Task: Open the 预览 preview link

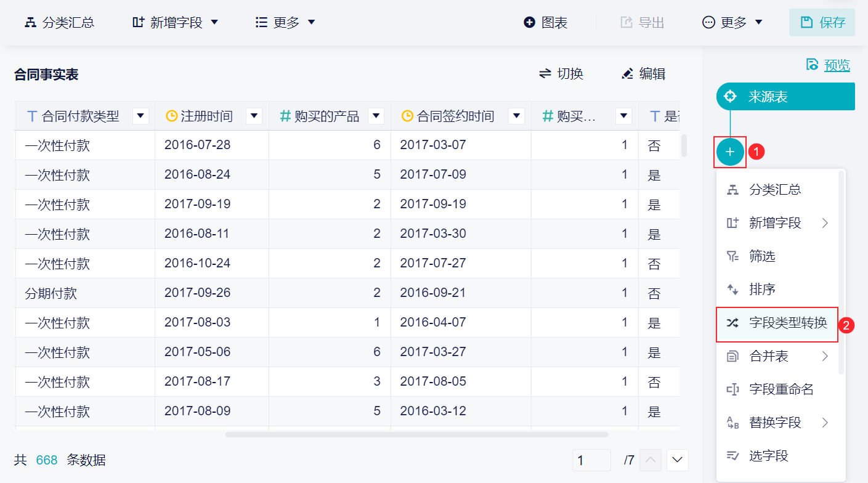Action: [829, 65]
